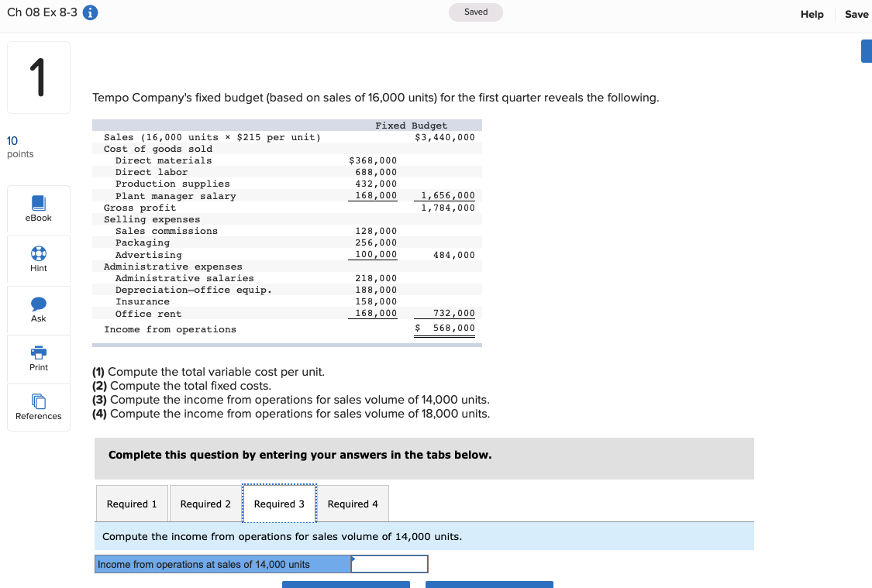Viewport: 872px width, 588px height.
Task: Click the left blue navigation button
Action: [x=346, y=586]
